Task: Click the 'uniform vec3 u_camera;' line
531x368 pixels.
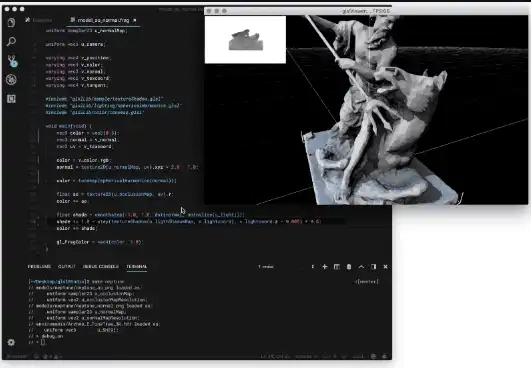Action: click(76, 44)
